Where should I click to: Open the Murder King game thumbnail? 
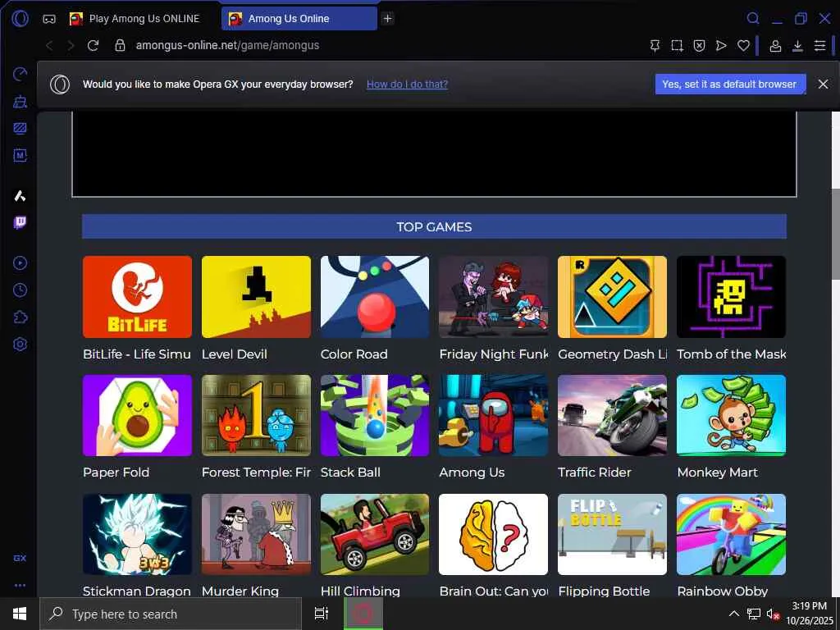click(x=256, y=535)
